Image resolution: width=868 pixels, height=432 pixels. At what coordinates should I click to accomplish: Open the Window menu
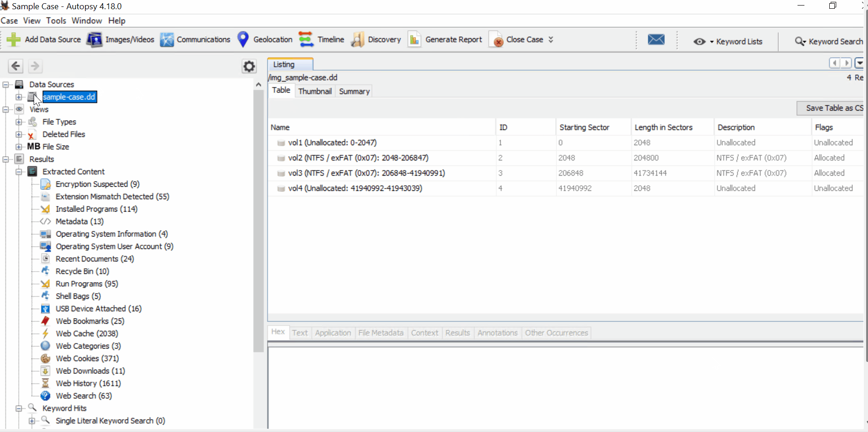point(87,21)
